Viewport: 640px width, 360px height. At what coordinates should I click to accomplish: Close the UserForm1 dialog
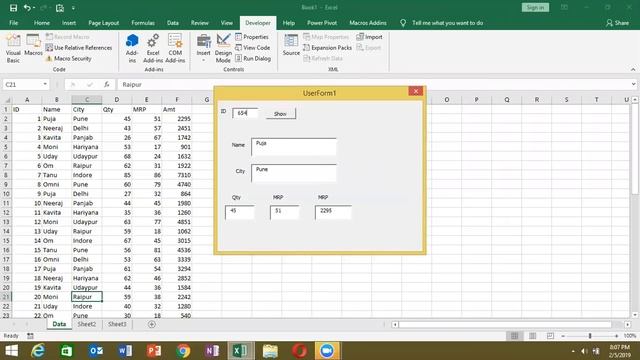(416, 91)
